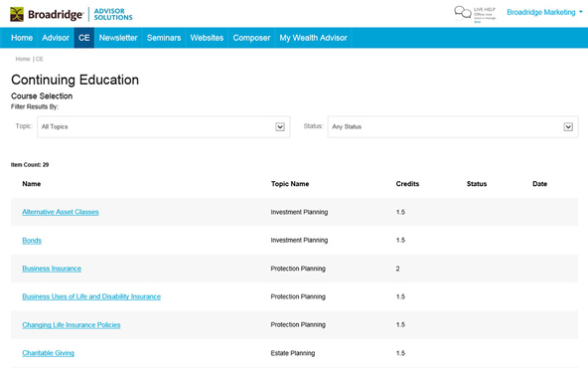Image resolution: width=588 pixels, height=368 pixels.
Task: Click credits value 2 for Business Insurance
Action: [x=398, y=269]
